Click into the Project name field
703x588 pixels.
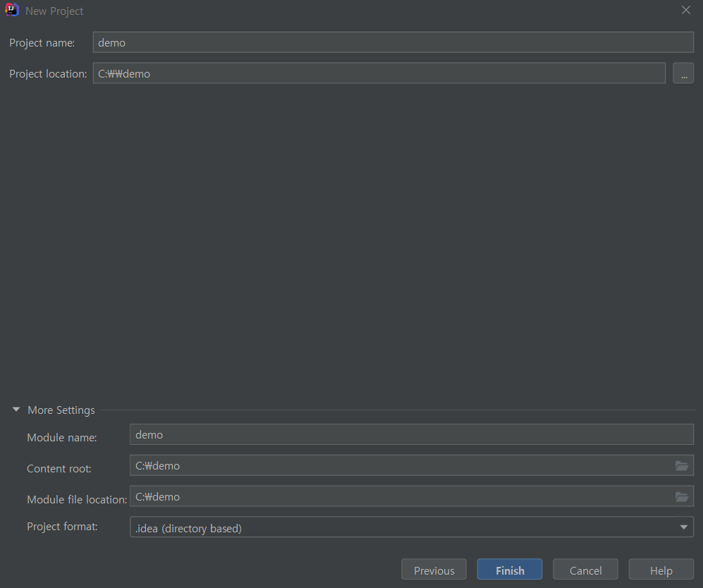(393, 42)
